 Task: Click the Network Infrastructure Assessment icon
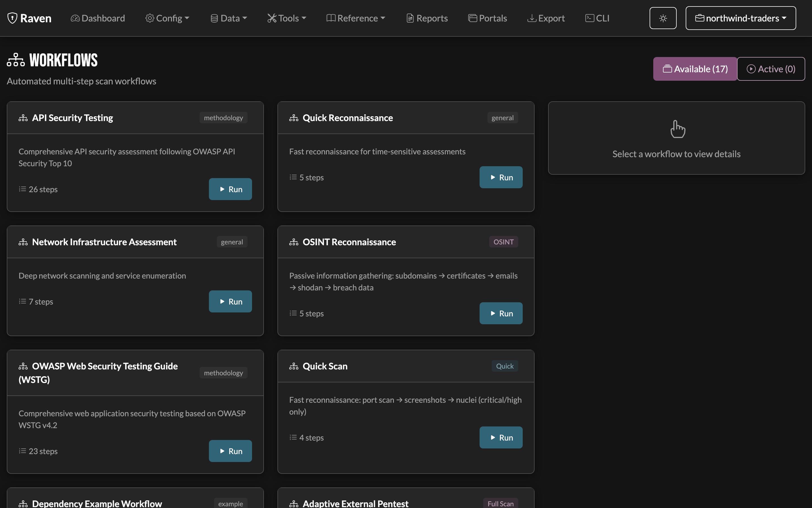tap(23, 242)
